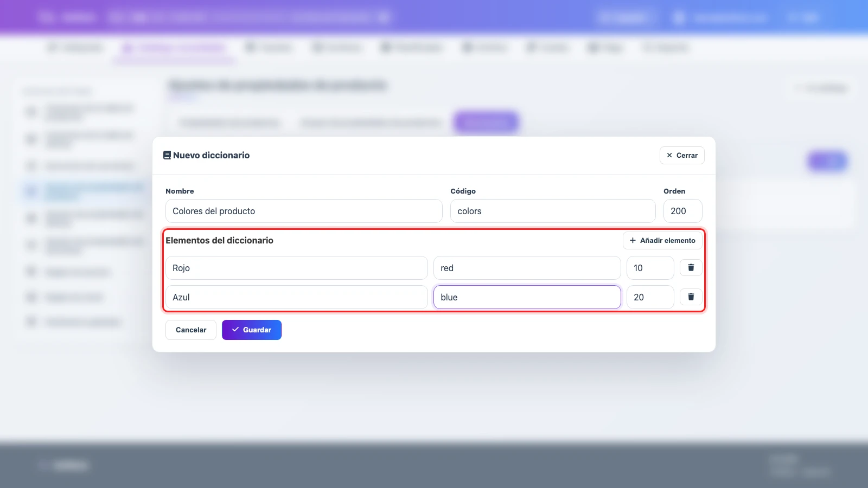Viewport: 868px width, 488px height.
Task: Select the Orden field showing 200
Action: click(x=683, y=211)
